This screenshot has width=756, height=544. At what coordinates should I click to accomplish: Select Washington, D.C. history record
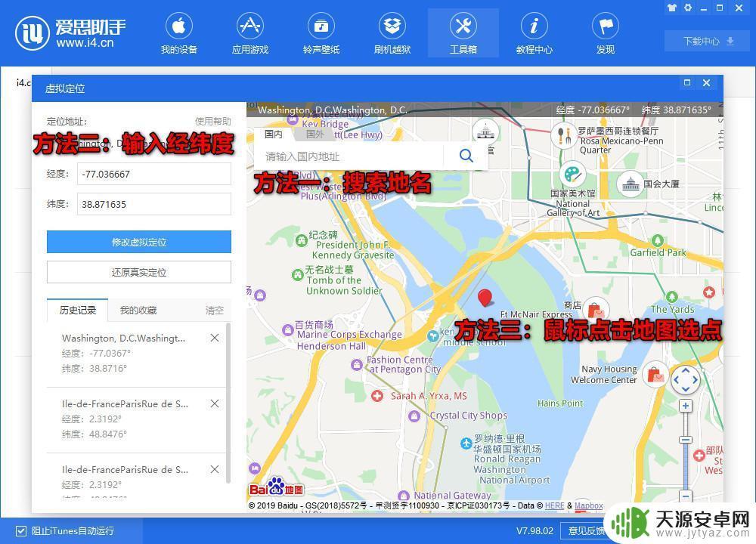pyautogui.click(x=136, y=354)
